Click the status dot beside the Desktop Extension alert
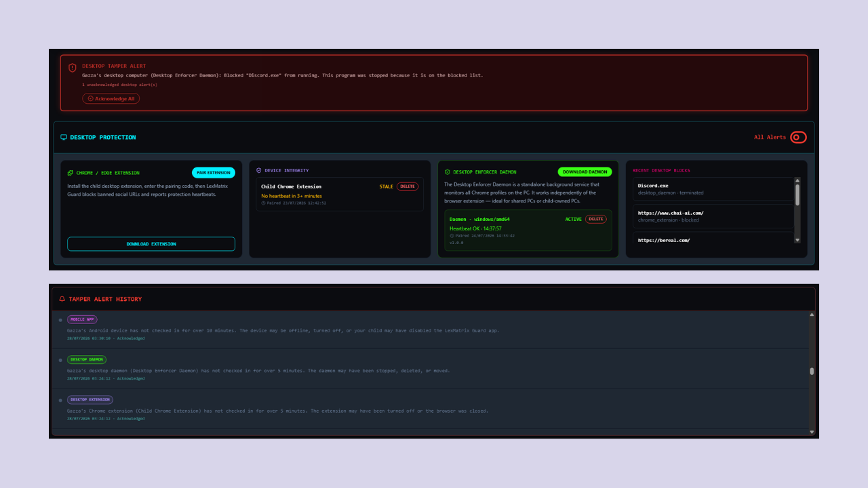The image size is (868, 488). tap(60, 400)
